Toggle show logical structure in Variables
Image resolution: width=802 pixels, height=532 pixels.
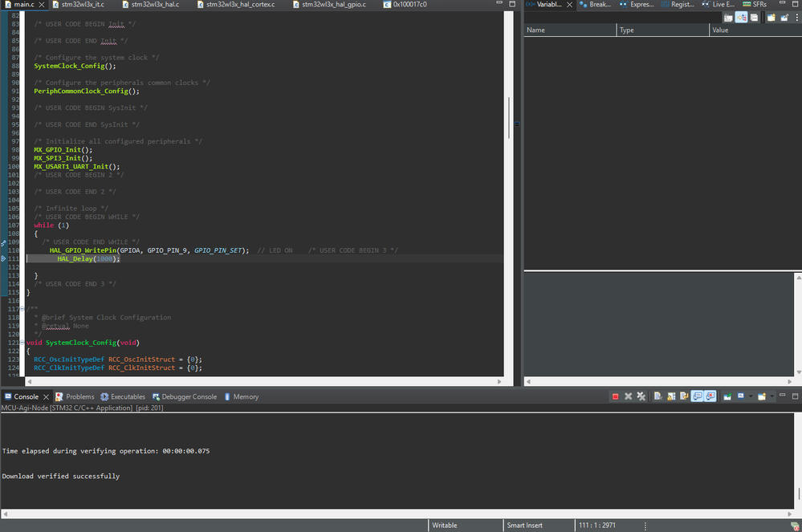[741, 18]
